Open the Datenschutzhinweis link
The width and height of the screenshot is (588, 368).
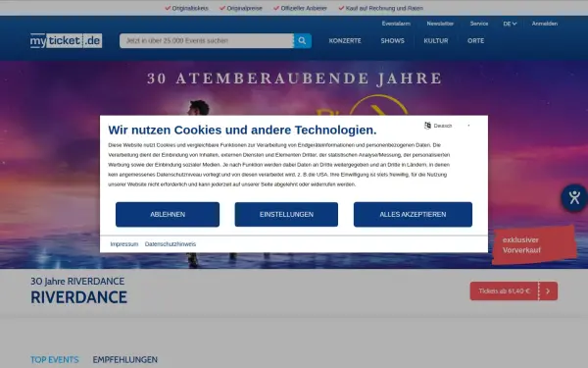tap(171, 244)
